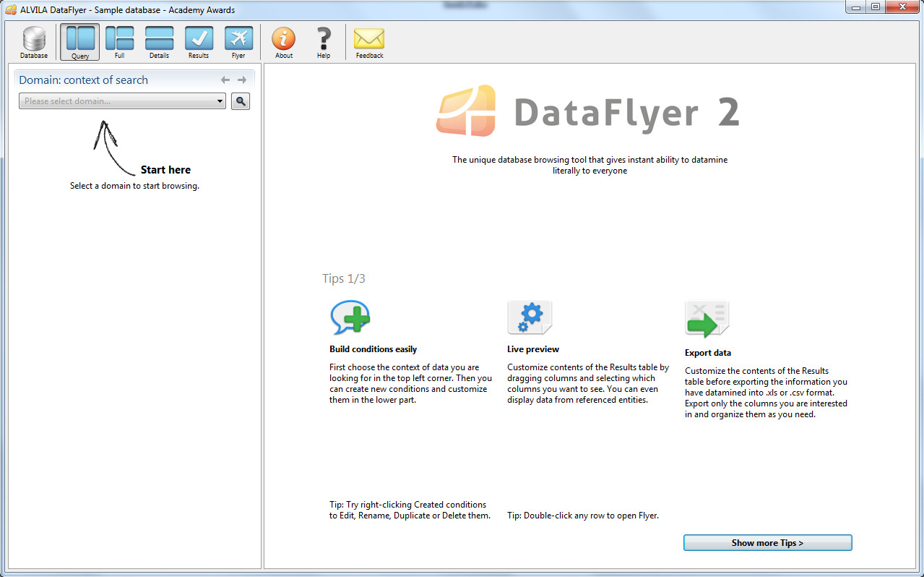Click the 'Build conditions easily' title
Image resolution: width=924 pixels, height=577 pixels.
pos(373,349)
